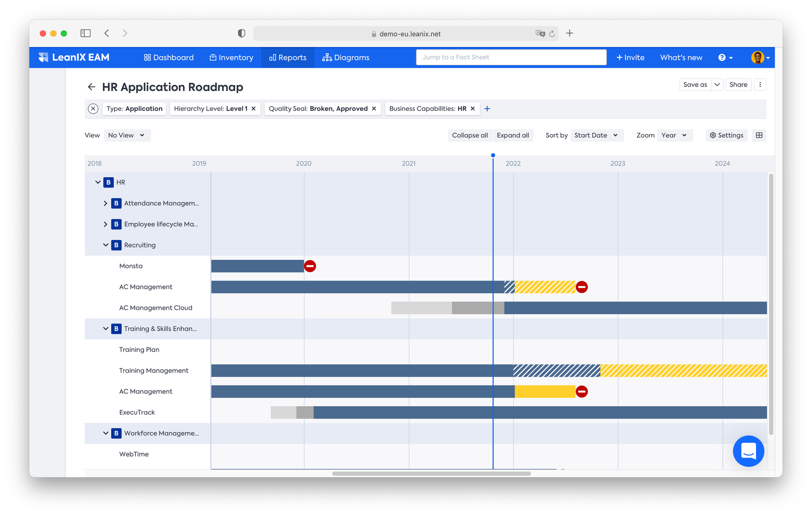Click the Training AC Management end-of-life marker

(582, 392)
